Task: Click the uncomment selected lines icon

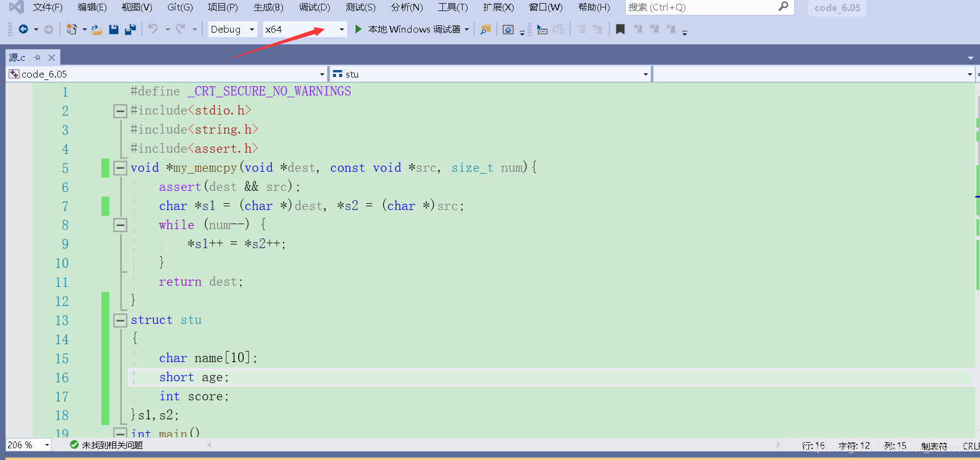Action: pos(597,29)
